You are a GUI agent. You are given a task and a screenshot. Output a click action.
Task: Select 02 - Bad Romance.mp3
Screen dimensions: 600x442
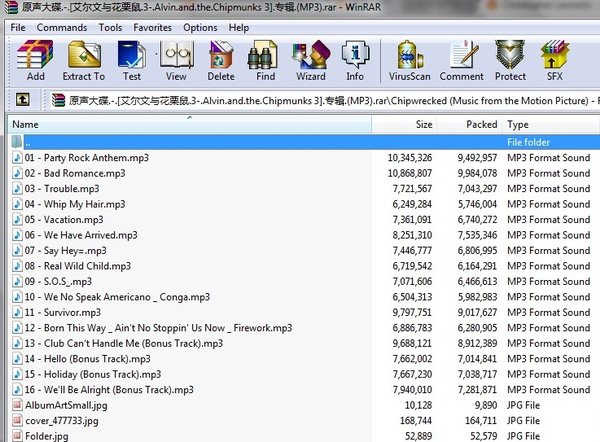(75, 173)
